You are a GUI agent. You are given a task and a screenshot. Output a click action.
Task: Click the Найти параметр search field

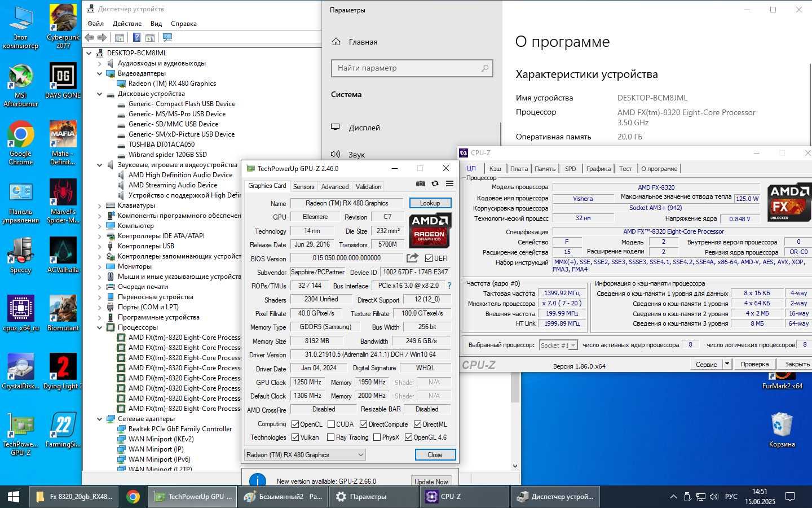(x=412, y=68)
